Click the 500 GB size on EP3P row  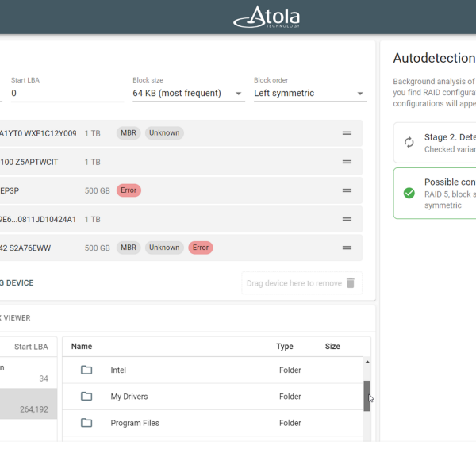coord(97,190)
